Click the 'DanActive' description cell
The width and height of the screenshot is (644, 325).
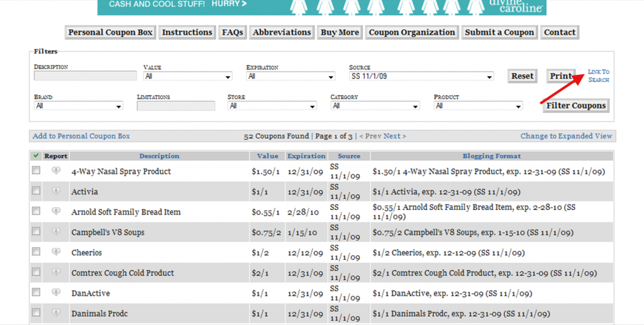pyautogui.click(x=91, y=294)
